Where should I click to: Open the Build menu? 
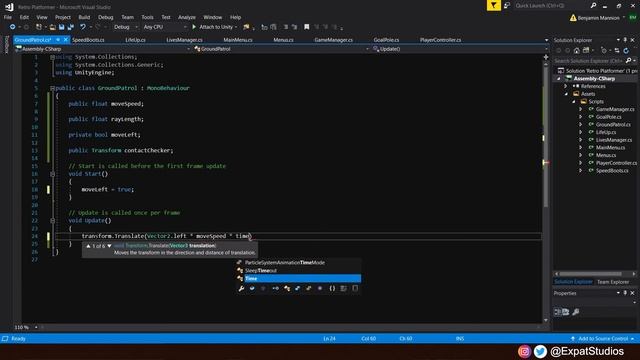(x=84, y=17)
